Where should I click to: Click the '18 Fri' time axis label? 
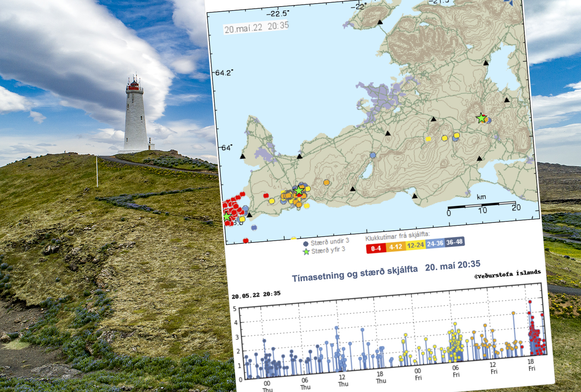pos(531,365)
